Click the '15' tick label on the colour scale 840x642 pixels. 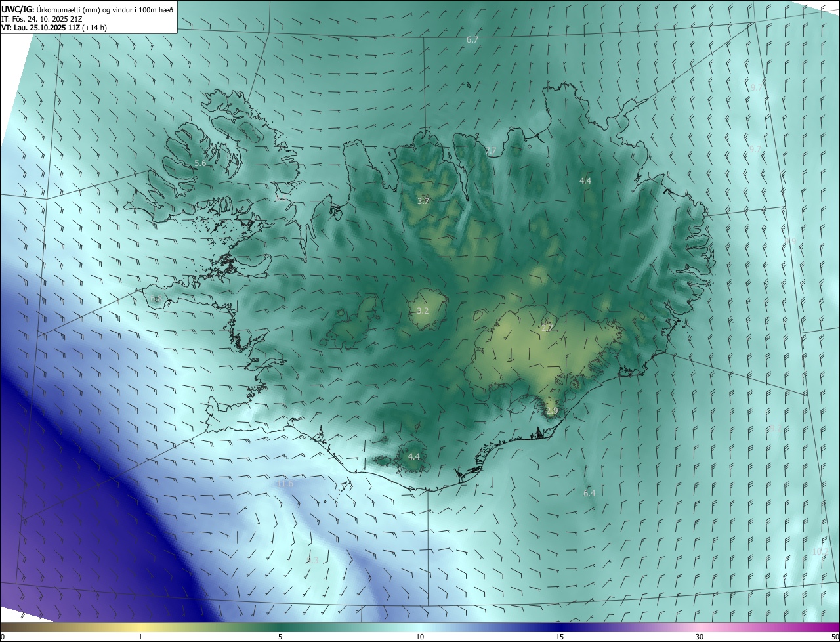(x=560, y=637)
